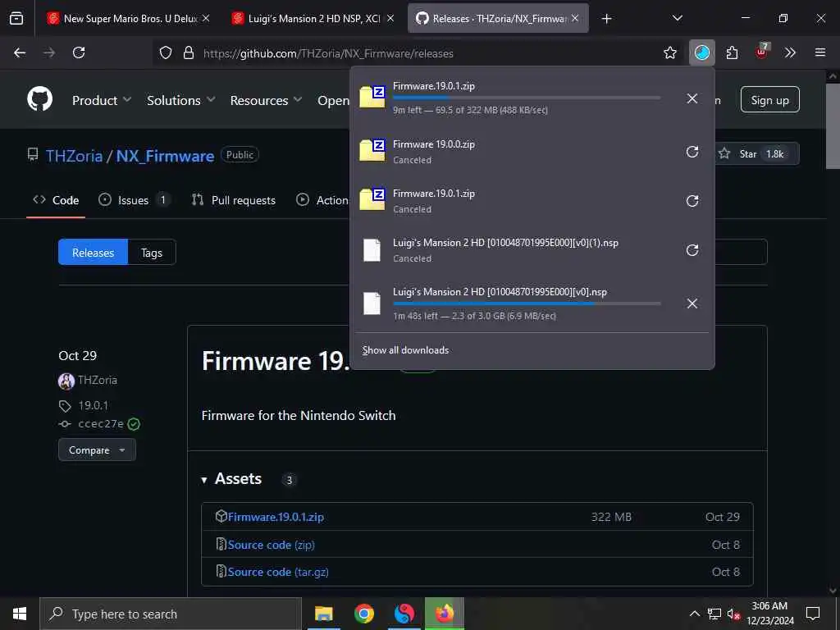Open the 19.0.1 tag link

point(93,405)
